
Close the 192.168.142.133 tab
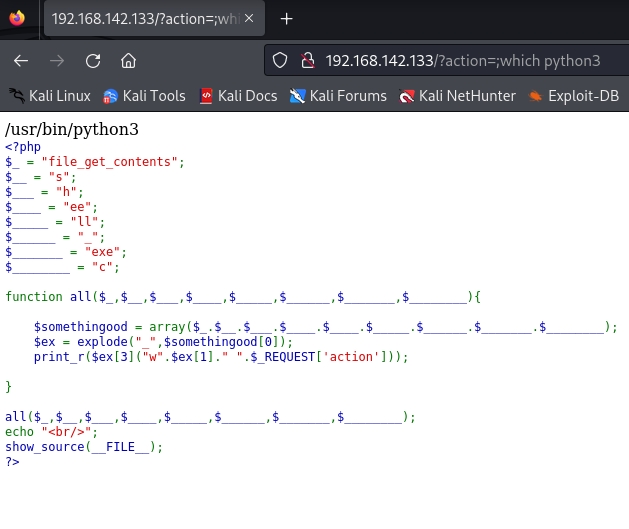[x=247, y=19]
